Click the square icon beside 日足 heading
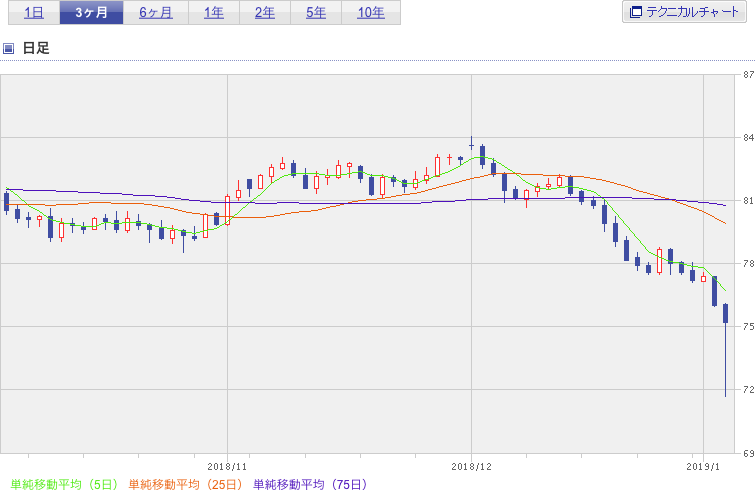755x493 pixels. 8,48
